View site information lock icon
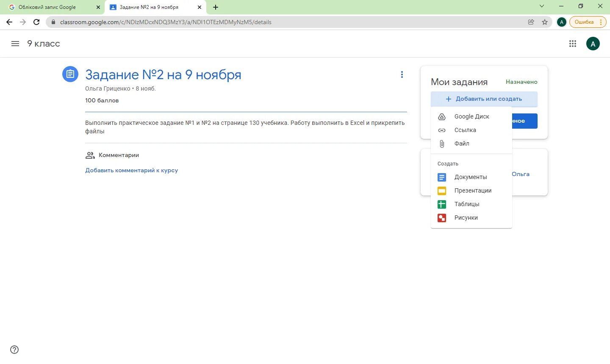The image size is (610, 364). [x=53, y=22]
